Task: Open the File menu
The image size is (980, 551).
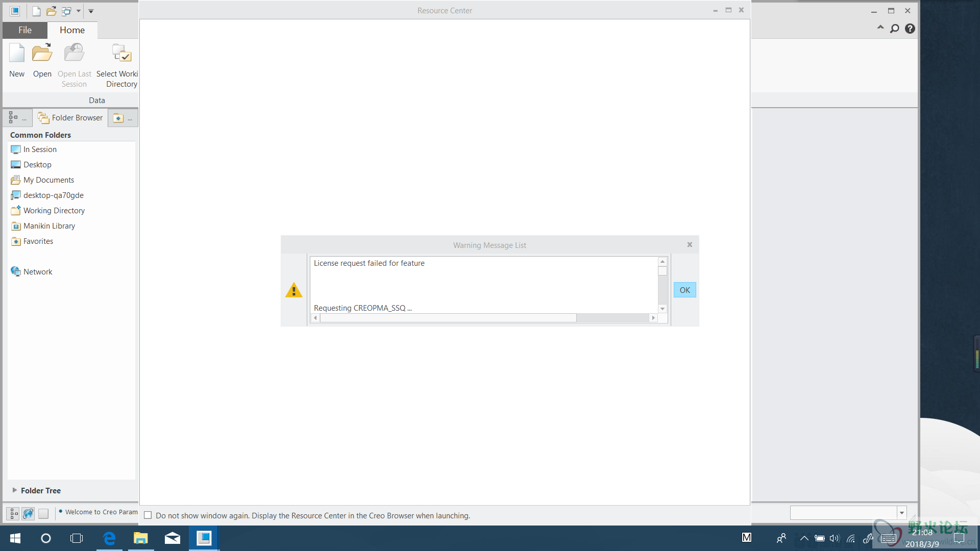Action: (x=25, y=30)
